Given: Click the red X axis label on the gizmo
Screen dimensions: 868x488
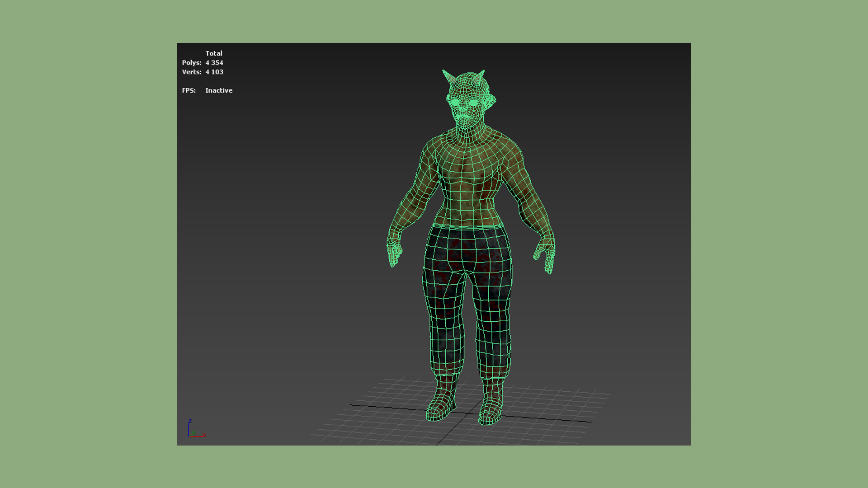Looking at the screenshot, I should (204, 435).
